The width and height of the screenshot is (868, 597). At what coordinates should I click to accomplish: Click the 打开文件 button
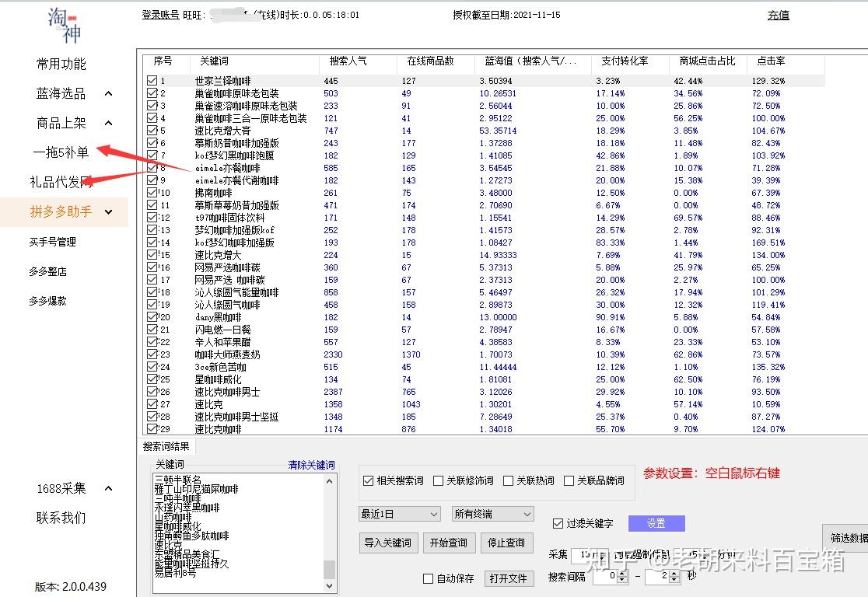click(x=508, y=579)
